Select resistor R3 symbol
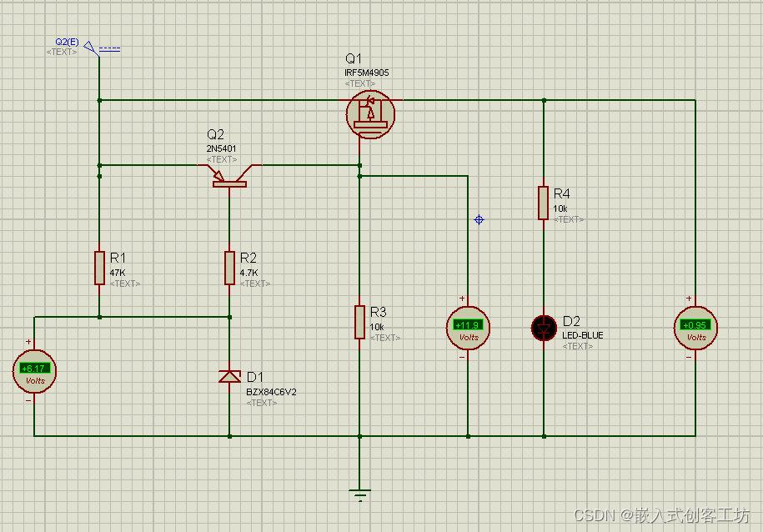The width and height of the screenshot is (763, 532). pyautogui.click(x=359, y=321)
